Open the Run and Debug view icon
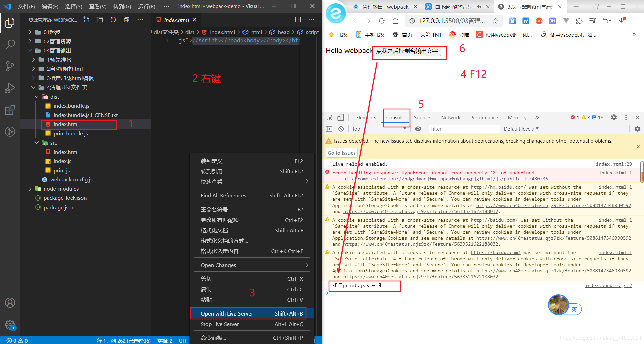This screenshot has height=344, width=644. click(x=10, y=88)
